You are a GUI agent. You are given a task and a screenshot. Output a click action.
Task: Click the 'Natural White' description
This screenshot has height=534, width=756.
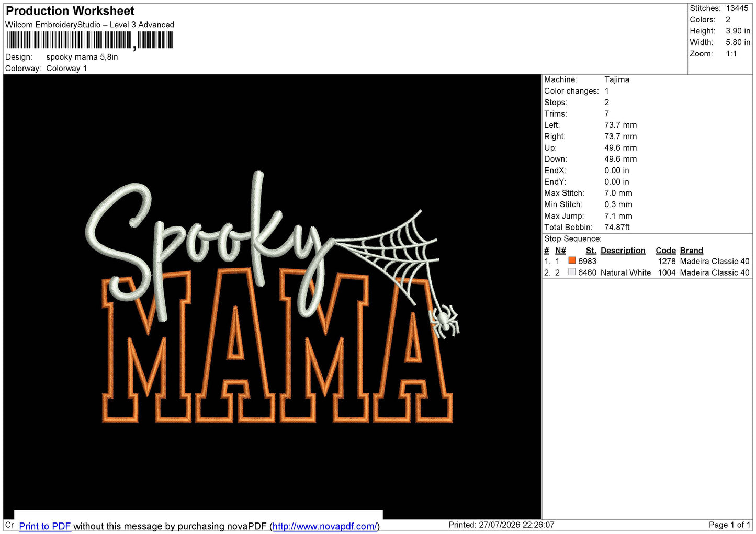[x=626, y=272]
